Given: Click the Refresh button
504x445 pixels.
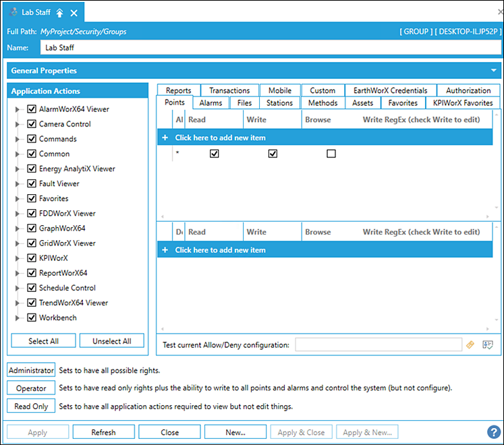Looking at the screenshot, I should (103, 432).
